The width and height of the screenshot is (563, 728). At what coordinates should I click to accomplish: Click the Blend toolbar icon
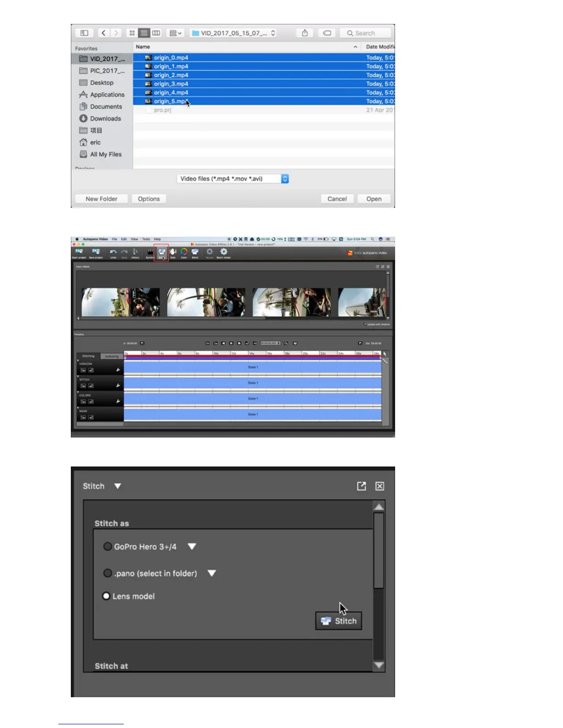coord(195,252)
